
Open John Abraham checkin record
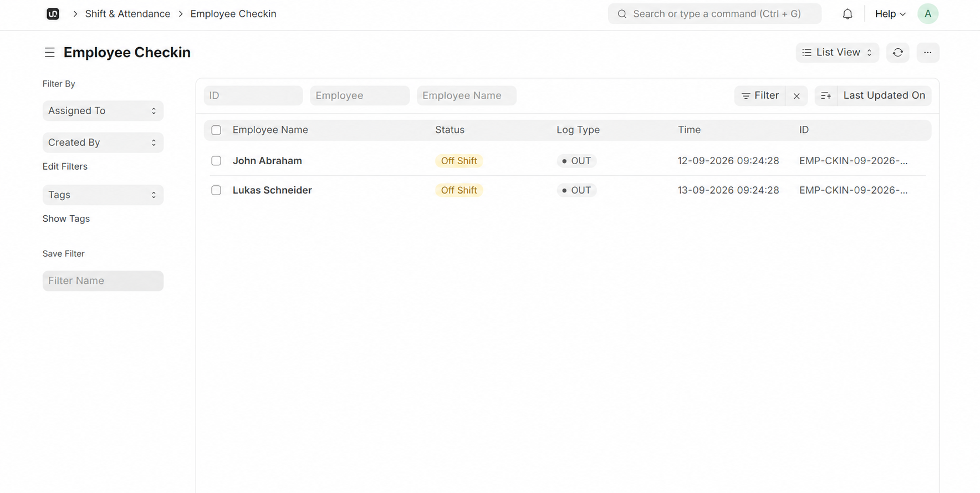267,161
